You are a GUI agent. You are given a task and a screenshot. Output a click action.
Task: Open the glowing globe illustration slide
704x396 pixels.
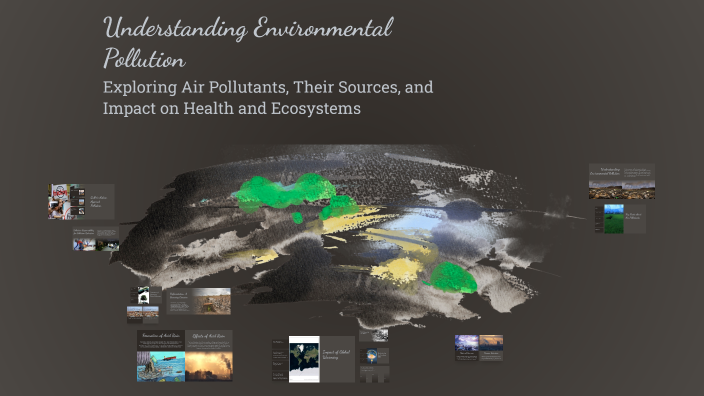point(374,356)
